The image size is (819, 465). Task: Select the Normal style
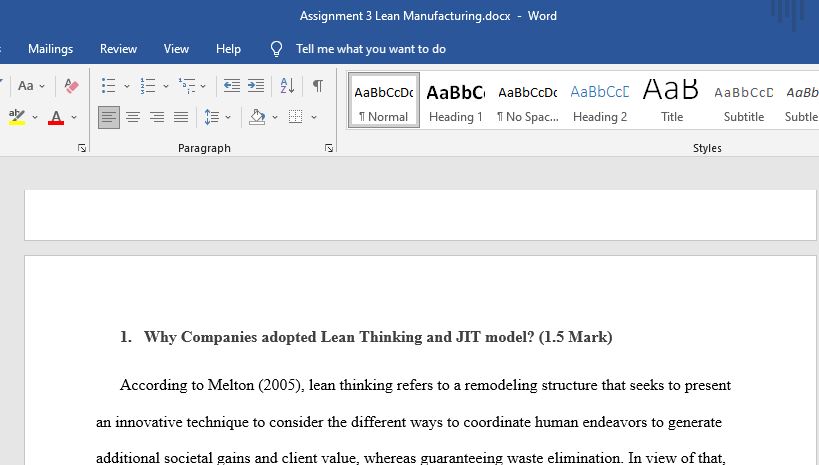point(384,101)
